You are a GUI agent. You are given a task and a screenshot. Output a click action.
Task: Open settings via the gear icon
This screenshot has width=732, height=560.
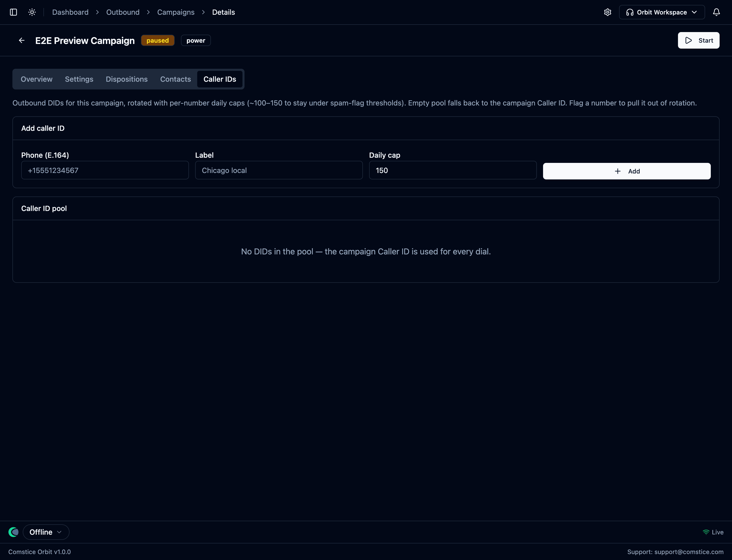point(607,12)
